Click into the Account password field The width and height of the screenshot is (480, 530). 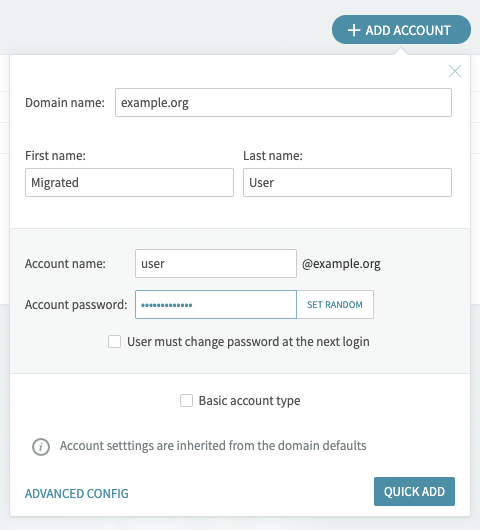tap(216, 305)
